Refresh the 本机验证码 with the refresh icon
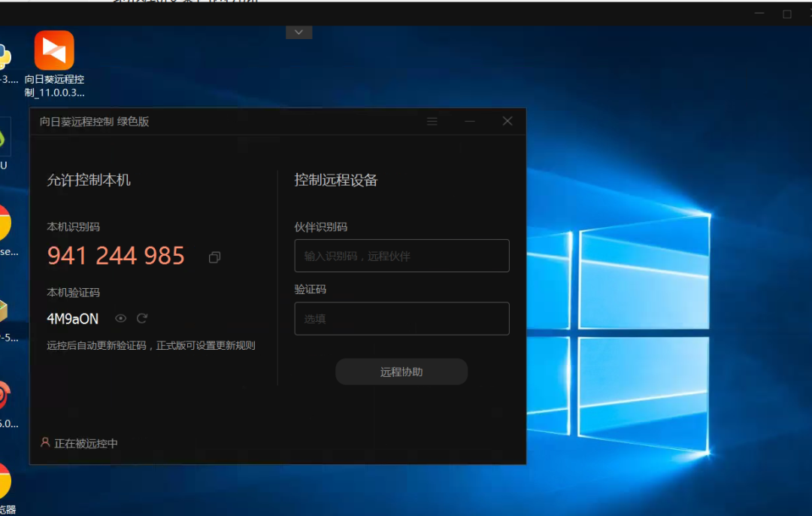This screenshot has height=516, width=812. click(142, 318)
